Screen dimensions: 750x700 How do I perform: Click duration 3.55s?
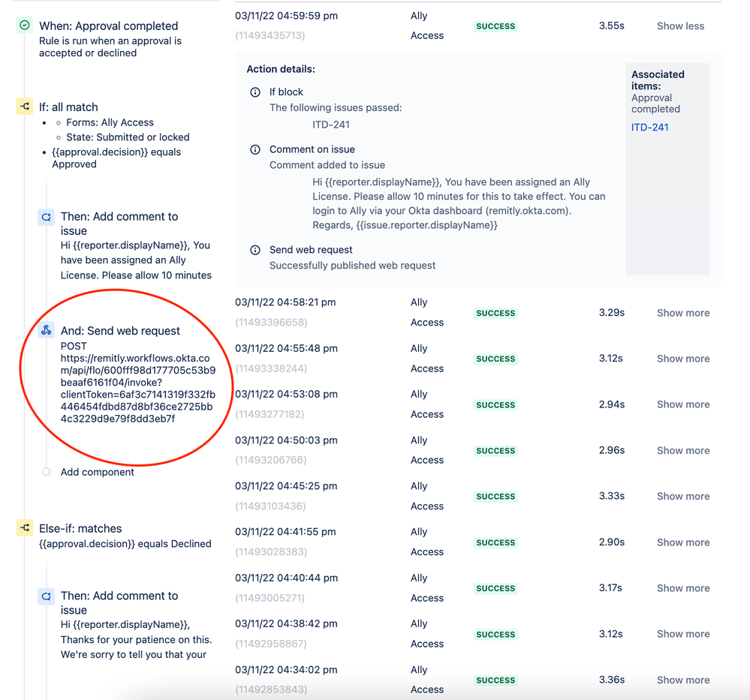(x=611, y=26)
